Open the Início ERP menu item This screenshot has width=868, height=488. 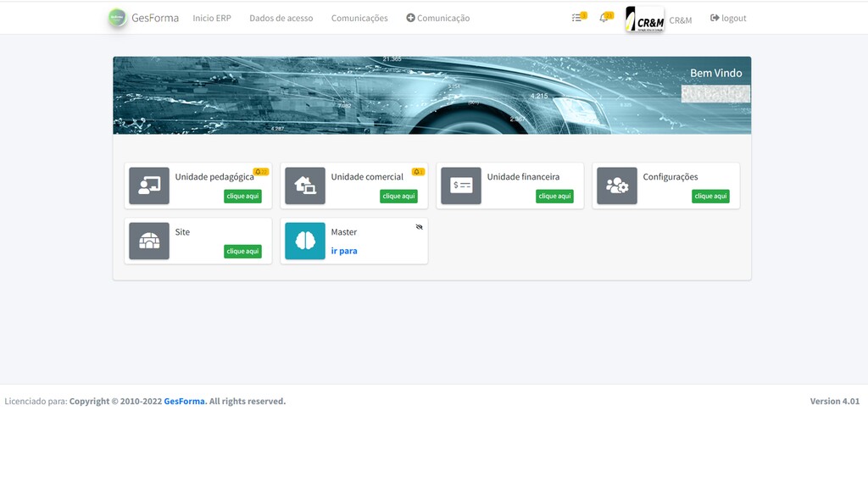tap(211, 18)
